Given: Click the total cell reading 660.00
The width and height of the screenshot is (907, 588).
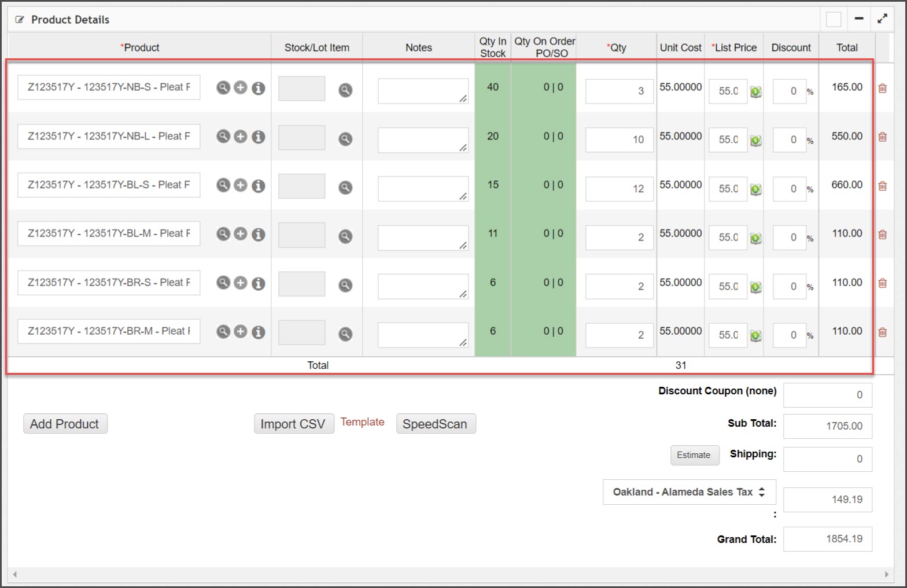Looking at the screenshot, I should tap(847, 185).
